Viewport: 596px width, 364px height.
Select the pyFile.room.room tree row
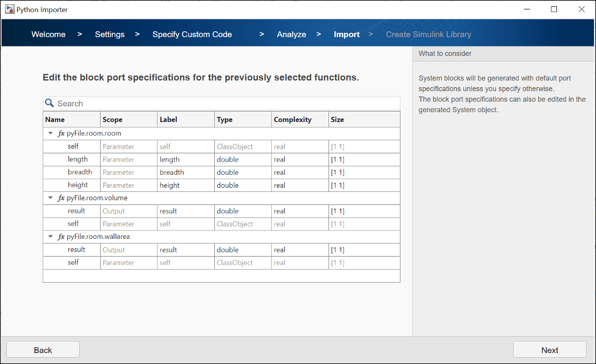(x=222, y=134)
